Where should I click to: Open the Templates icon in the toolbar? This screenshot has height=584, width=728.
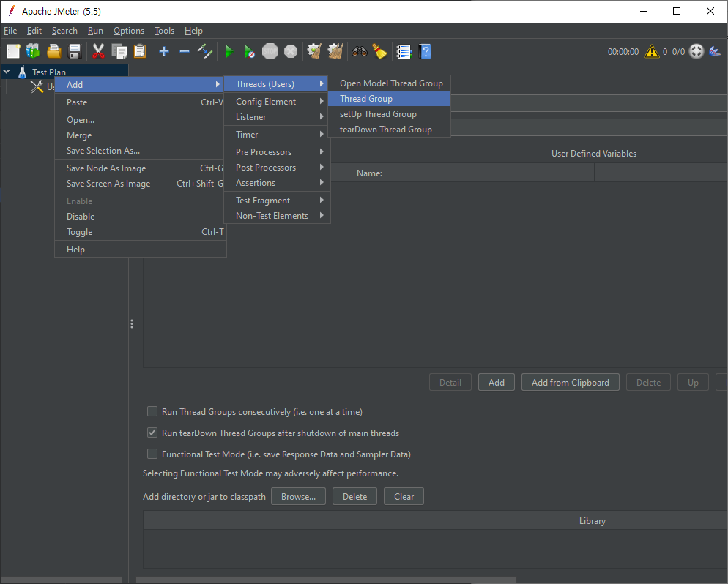pos(33,51)
